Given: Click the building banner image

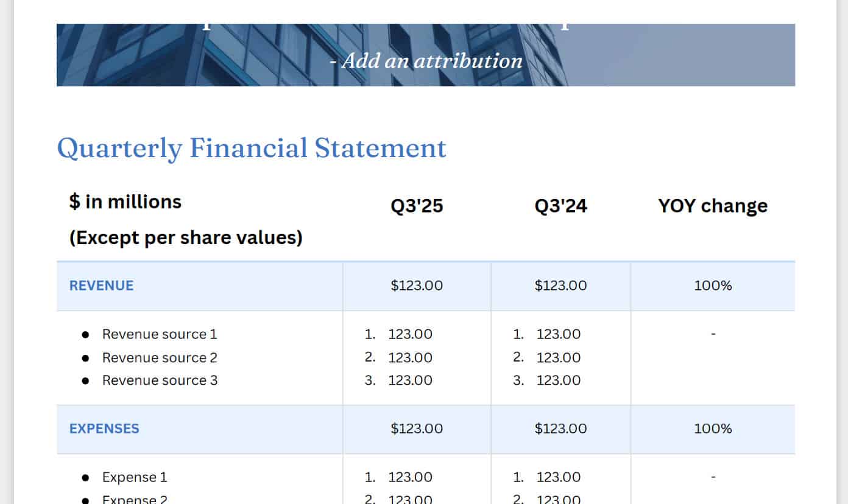Looking at the screenshot, I should pos(426,55).
